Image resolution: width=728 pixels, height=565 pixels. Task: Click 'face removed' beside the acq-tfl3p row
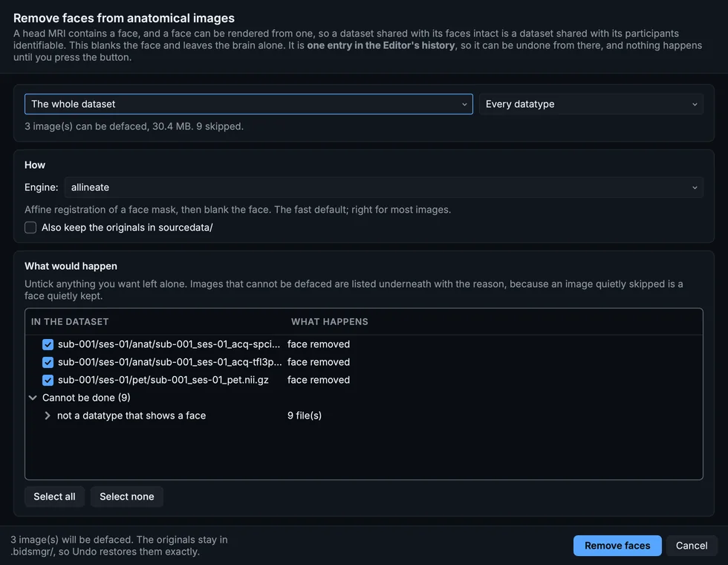319,362
